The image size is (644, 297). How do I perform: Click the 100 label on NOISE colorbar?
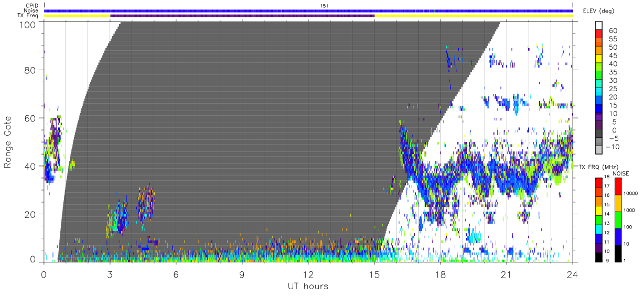pos(628,227)
